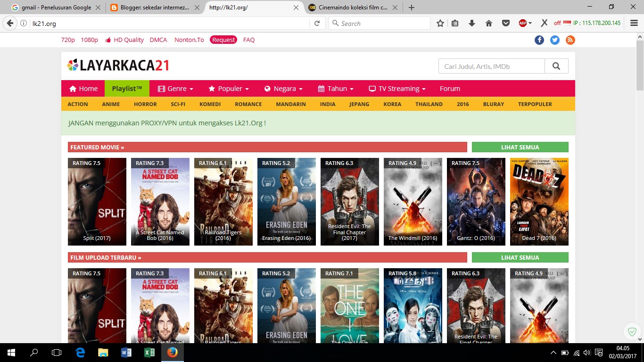
Task: Switch to the Cinemaindo tab
Action: pyautogui.click(x=353, y=8)
